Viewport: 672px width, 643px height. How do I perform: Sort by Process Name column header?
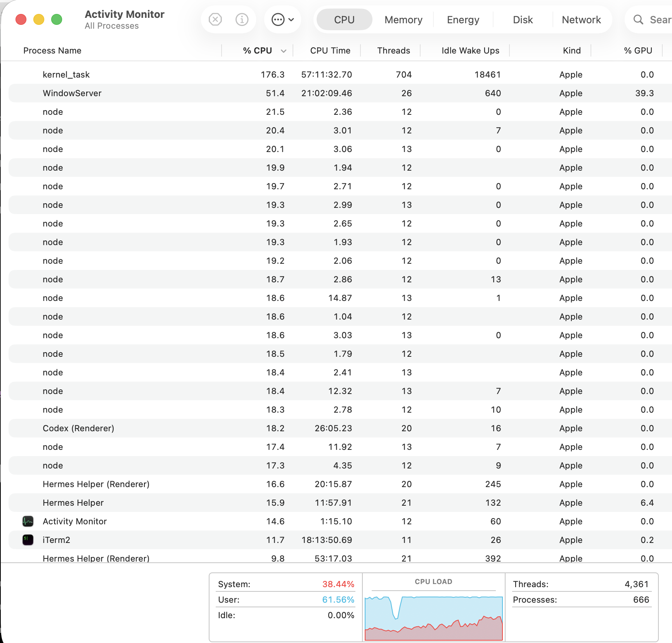tap(52, 50)
